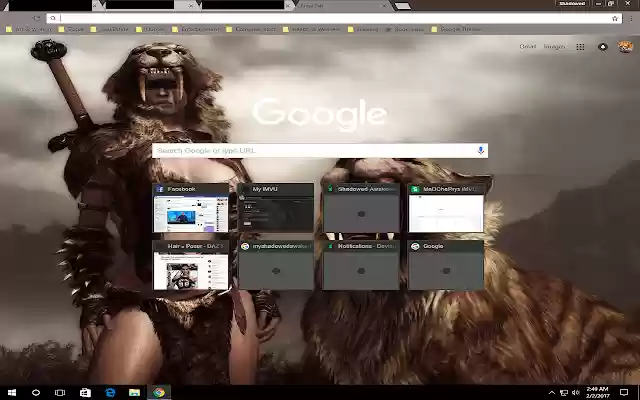Launch Internet Explorer from the taskbar

[110, 393]
